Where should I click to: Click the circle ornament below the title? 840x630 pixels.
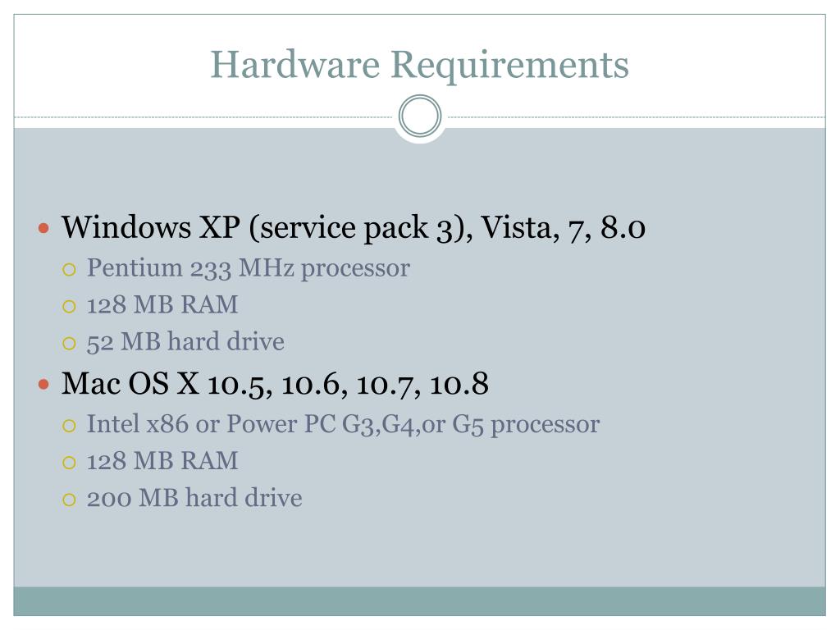coord(420,116)
